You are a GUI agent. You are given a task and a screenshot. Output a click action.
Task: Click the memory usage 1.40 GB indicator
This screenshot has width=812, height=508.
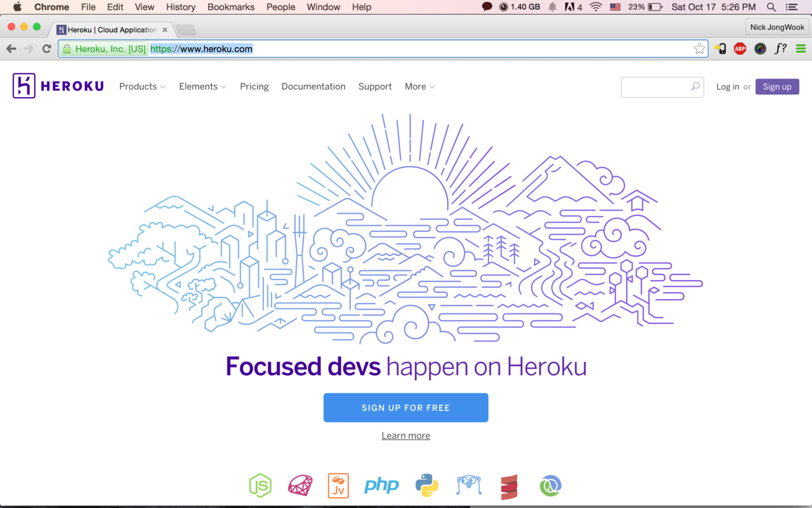[x=519, y=7]
